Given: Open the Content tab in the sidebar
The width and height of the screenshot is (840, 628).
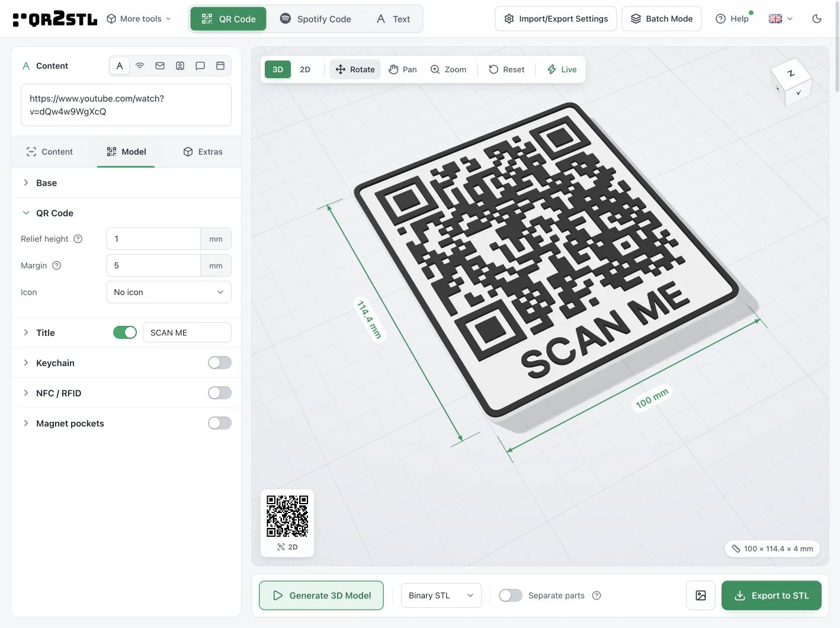Looking at the screenshot, I should tap(50, 152).
